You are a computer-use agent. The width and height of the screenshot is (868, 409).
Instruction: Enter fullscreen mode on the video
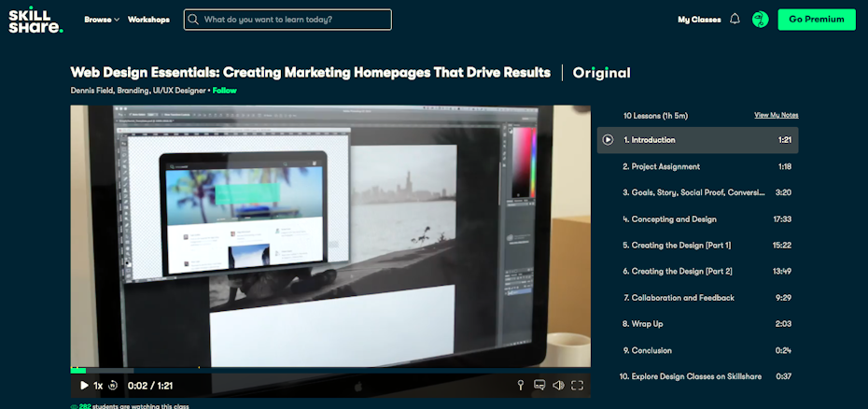[x=577, y=385]
